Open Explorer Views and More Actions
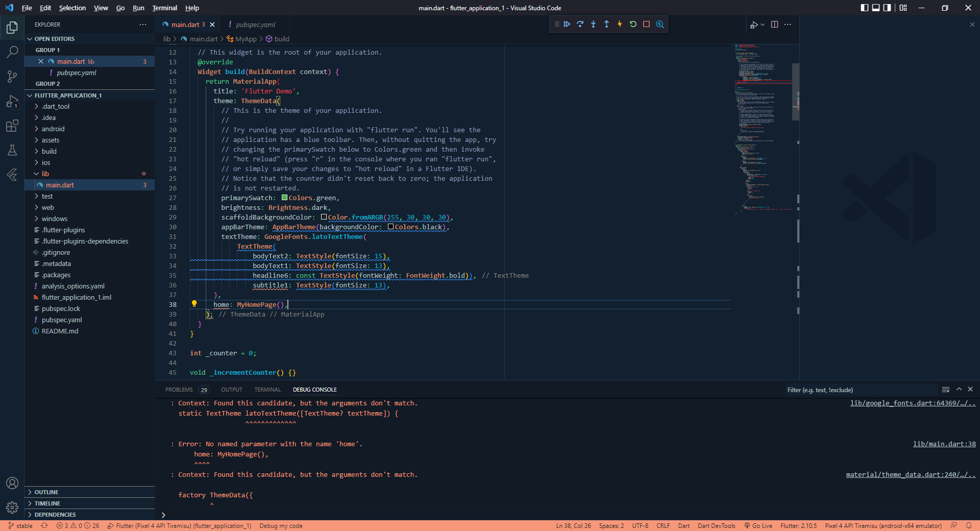 (143, 25)
